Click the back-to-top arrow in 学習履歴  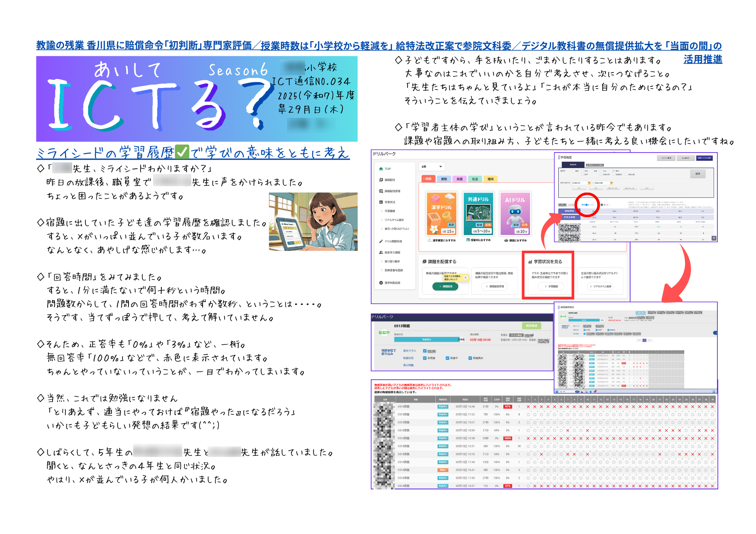point(714,238)
